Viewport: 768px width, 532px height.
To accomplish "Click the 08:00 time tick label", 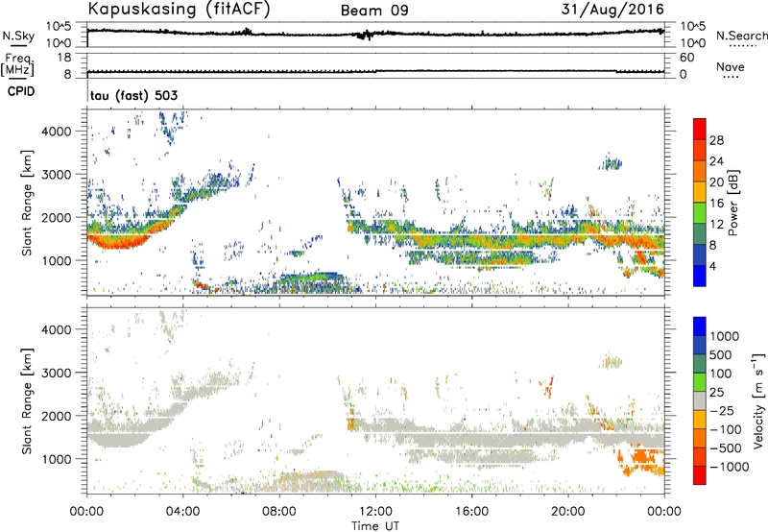I will pos(279,512).
